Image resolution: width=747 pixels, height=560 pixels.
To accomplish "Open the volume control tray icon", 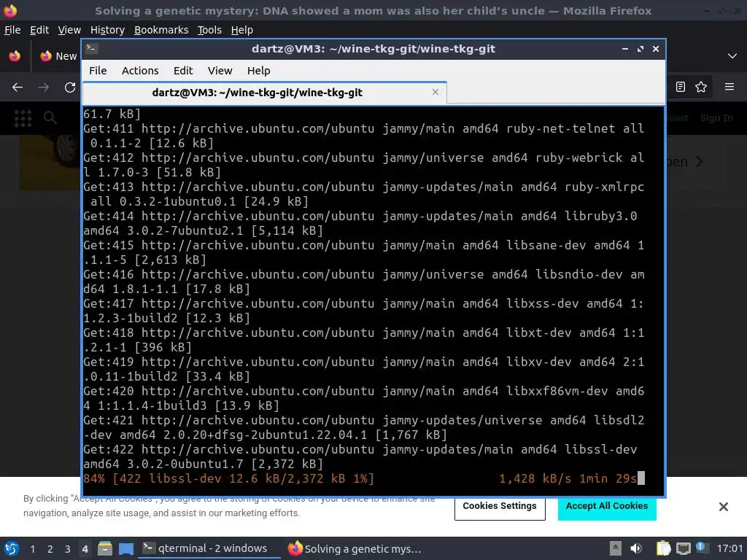I will [x=636, y=548].
